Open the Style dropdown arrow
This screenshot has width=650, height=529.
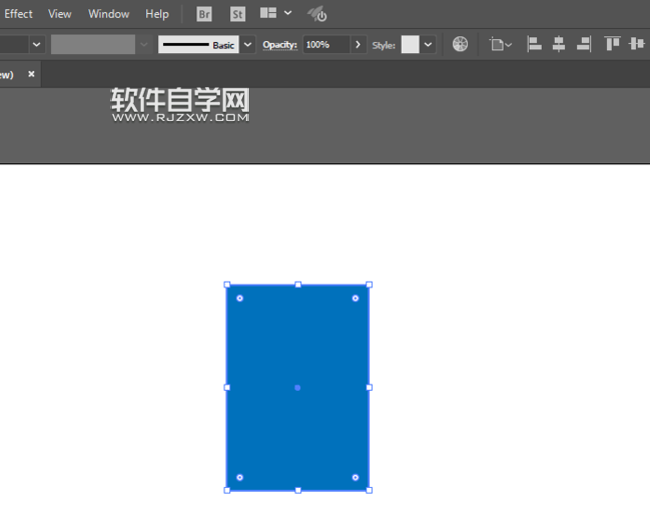click(x=428, y=44)
